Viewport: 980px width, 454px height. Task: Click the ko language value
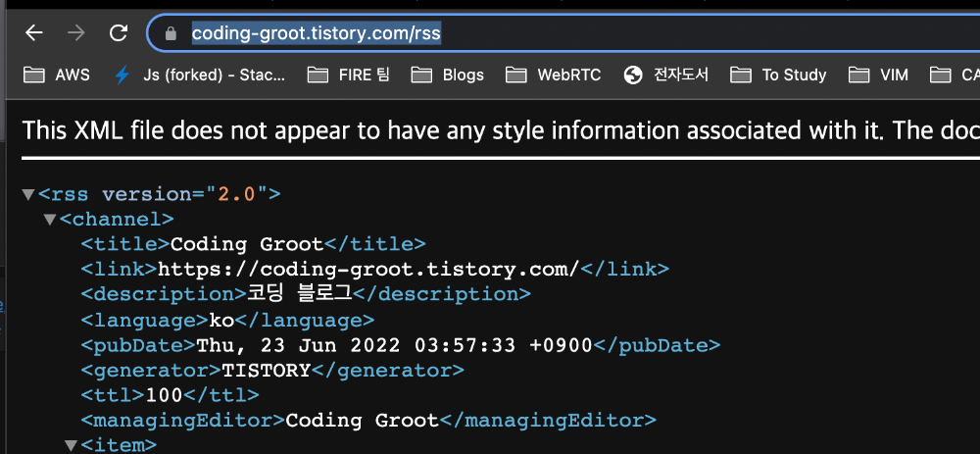point(221,321)
